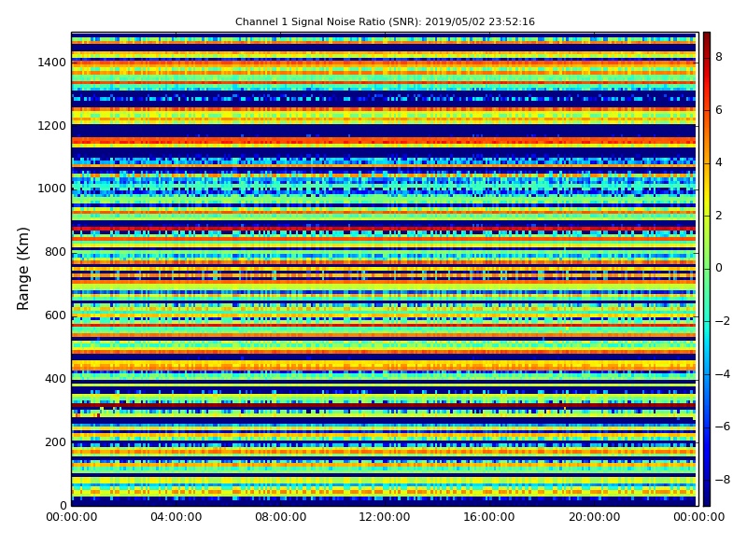Click the y-axis tick label 200
This screenshot has height=560, width=747.
coord(55,441)
